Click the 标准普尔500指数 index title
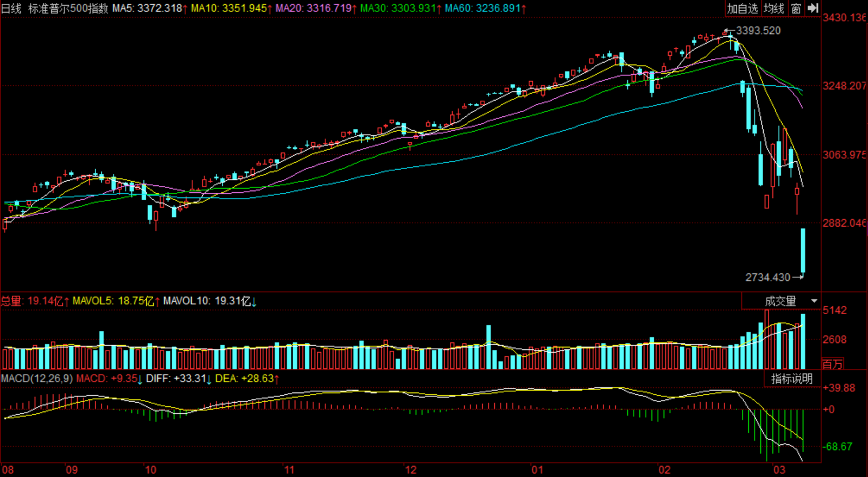The width and height of the screenshot is (868, 477). (x=68, y=9)
